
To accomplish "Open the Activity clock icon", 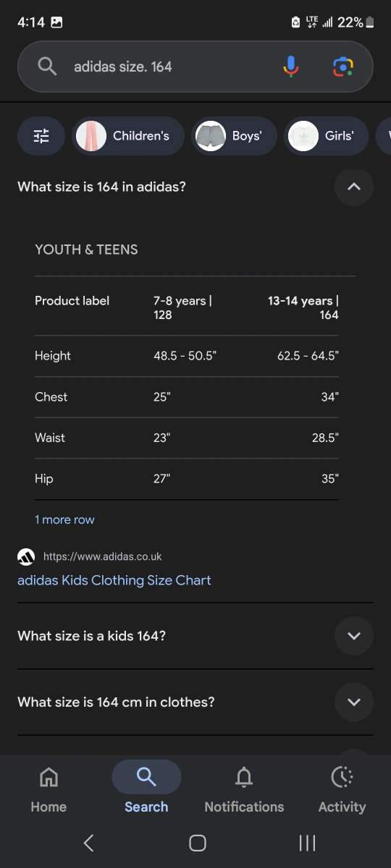I will (342, 778).
